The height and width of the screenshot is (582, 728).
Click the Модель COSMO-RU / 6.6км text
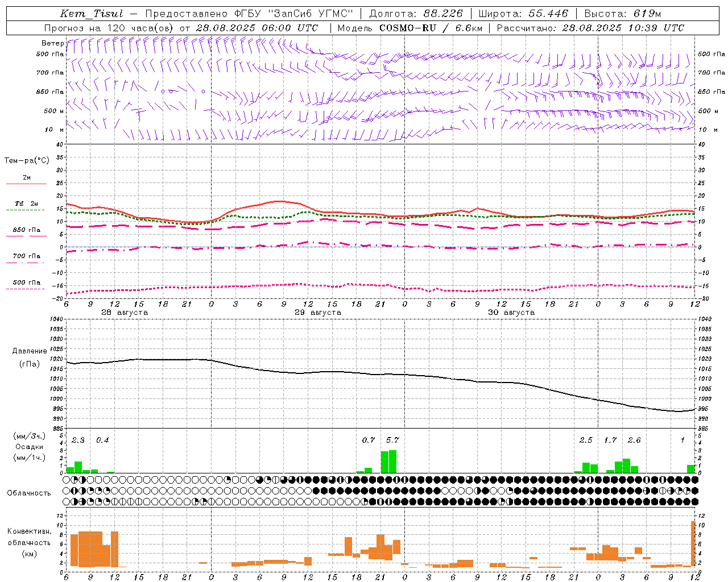[x=409, y=28]
